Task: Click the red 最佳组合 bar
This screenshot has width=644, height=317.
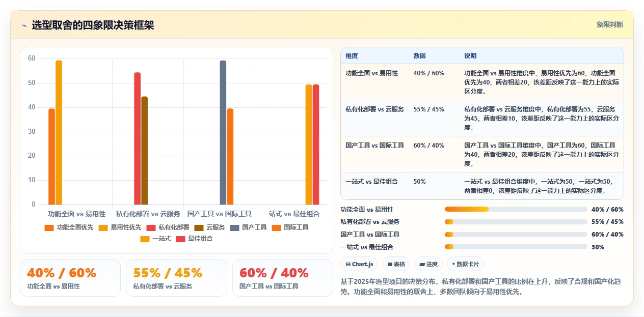Action: pyautogui.click(x=315, y=145)
